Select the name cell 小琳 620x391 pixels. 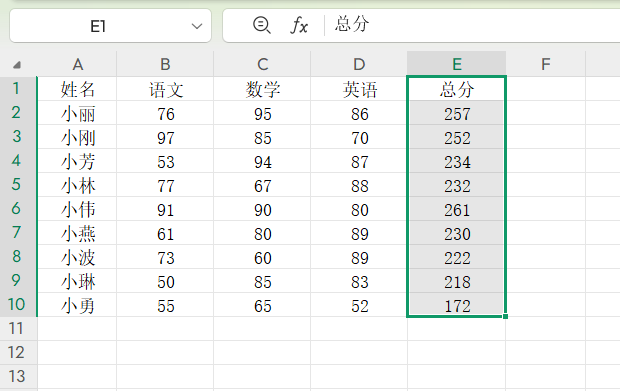click(x=78, y=282)
